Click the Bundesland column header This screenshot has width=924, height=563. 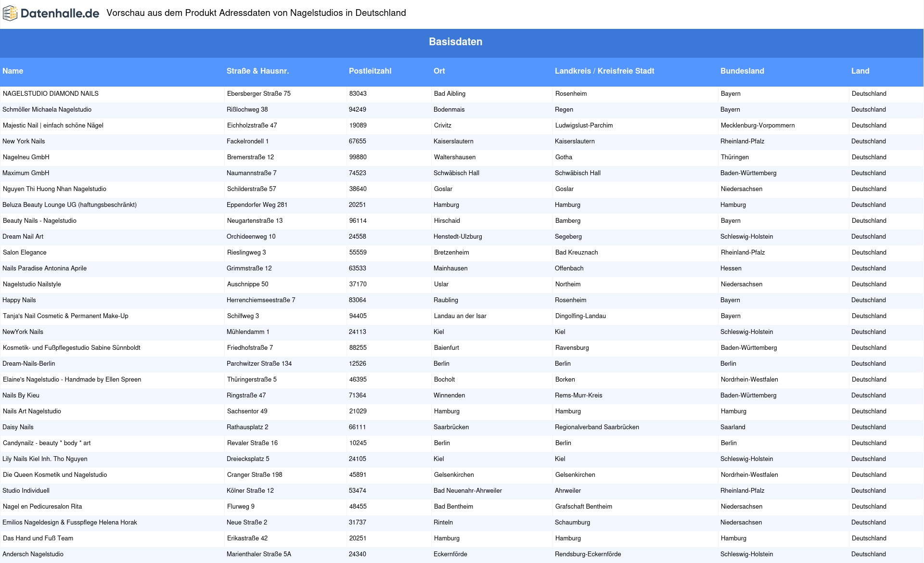point(742,71)
